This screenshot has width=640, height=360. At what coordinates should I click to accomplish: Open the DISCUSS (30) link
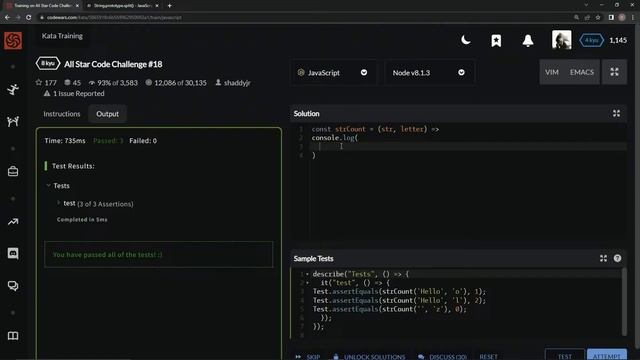pos(442,357)
